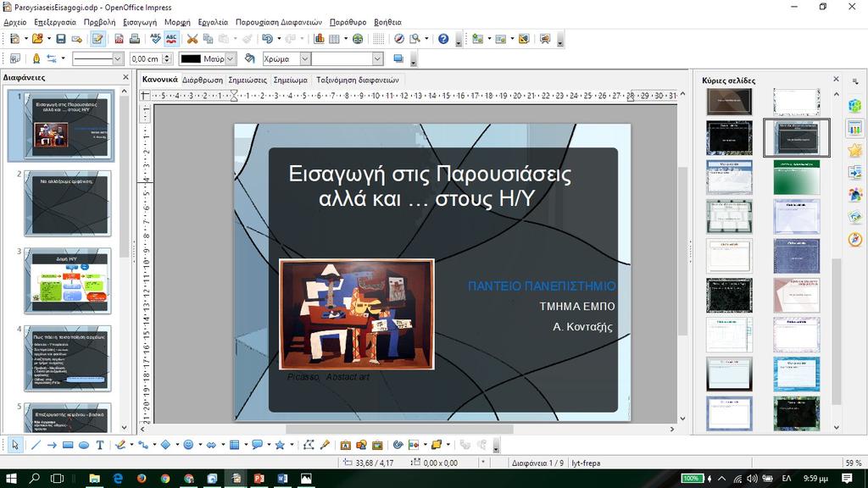
Task: Click the Save document icon
Action: [x=61, y=39]
